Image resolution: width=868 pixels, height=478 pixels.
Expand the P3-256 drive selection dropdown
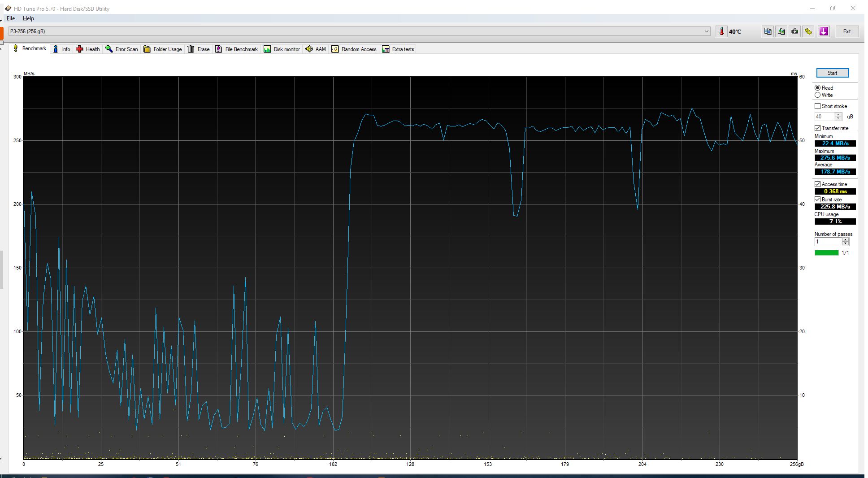(x=707, y=31)
